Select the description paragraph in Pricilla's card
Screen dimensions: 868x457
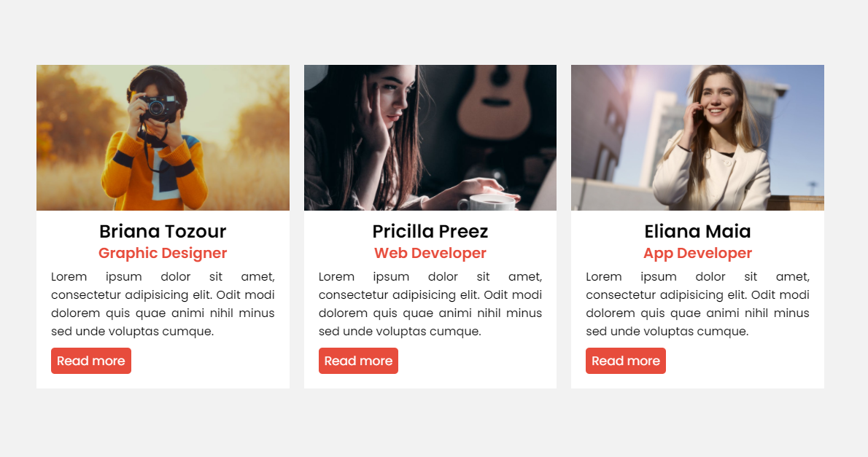(x=430, y=304)
